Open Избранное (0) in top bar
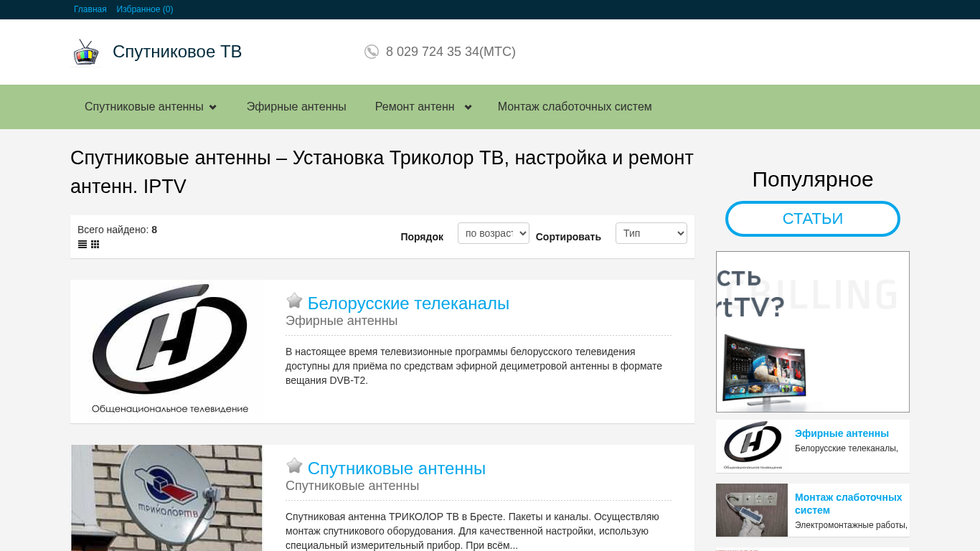Image resolution: width=980 pixels, height=551 pixels. coord(145,9)
